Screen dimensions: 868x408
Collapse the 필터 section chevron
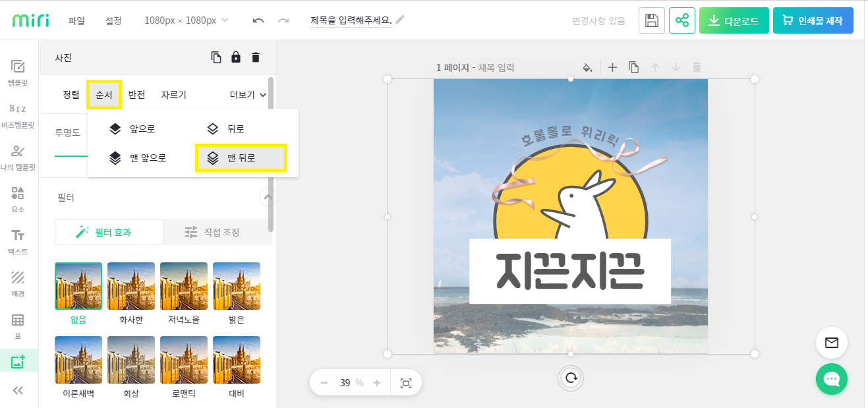[268, 197]
